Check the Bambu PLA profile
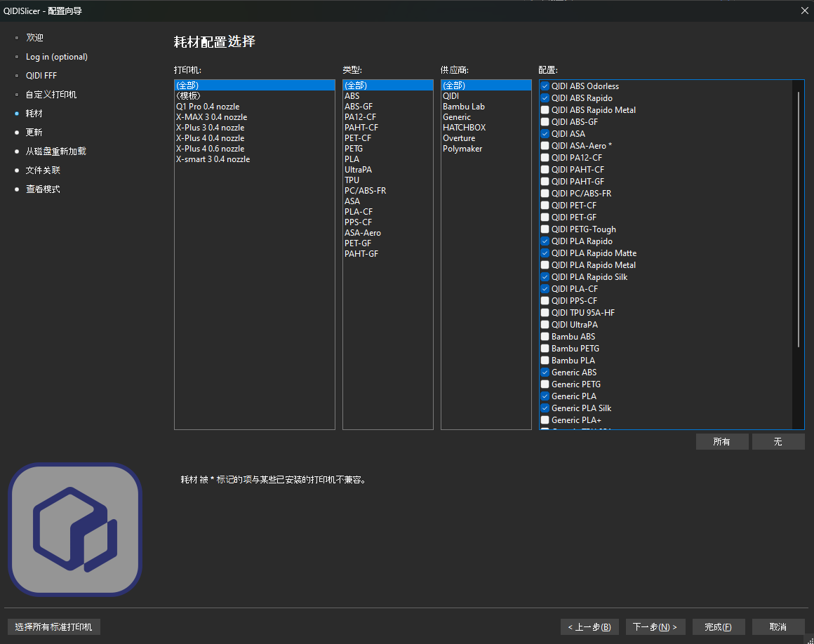The image size is (814, 644). [x=545, y=361]
